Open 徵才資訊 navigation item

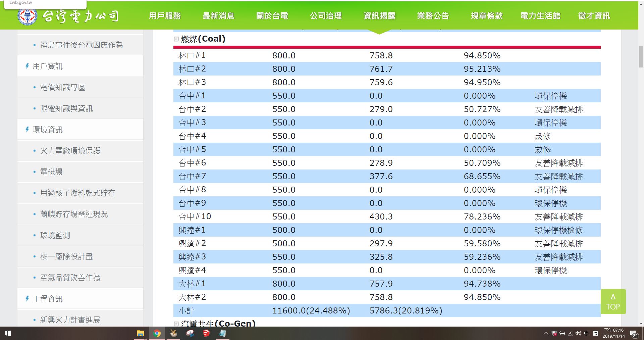point(594,16)
